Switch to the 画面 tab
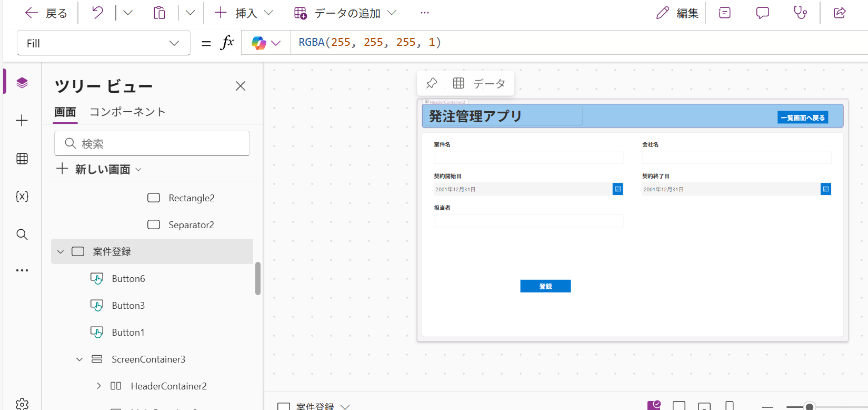868x410 pixels. coord(65,112)
